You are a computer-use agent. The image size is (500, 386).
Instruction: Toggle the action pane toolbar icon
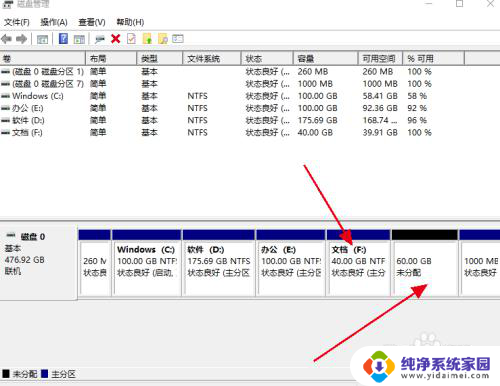pyautogui.click(x=79, y=39)
